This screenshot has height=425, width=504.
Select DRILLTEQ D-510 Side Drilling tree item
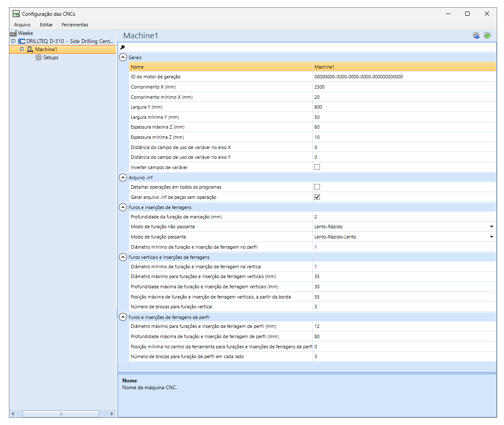point(70,41)
